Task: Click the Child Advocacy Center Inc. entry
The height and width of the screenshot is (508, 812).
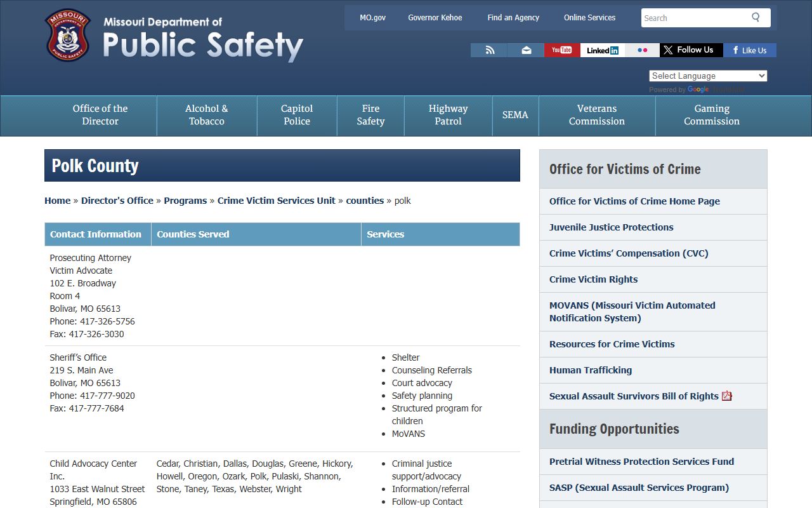Action: pyautogui.click(x=93, y=470)
